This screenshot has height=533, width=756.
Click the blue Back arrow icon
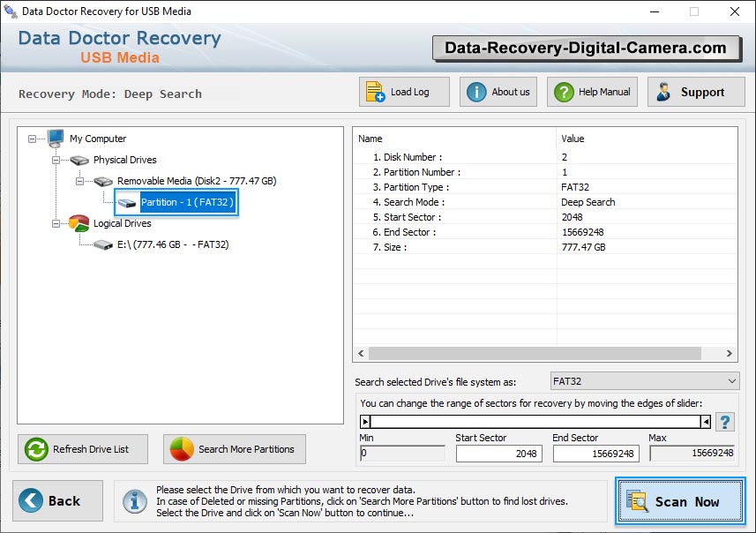coord(31,500)
